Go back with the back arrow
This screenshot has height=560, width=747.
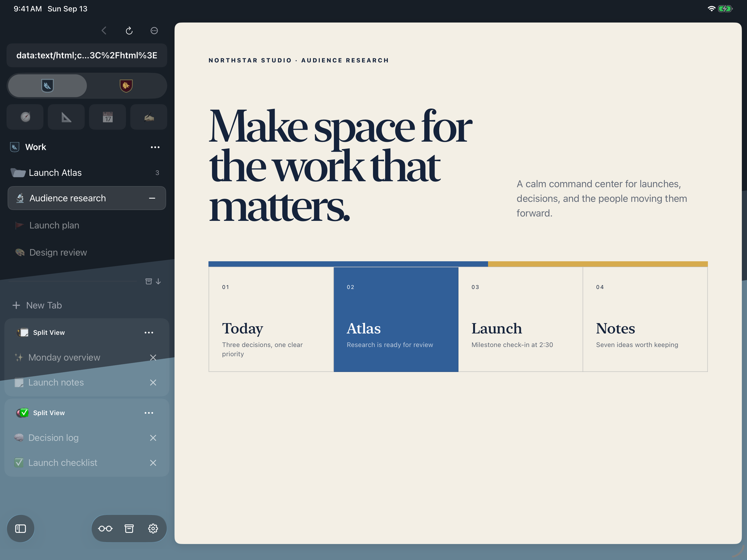[x=104, y=31]
